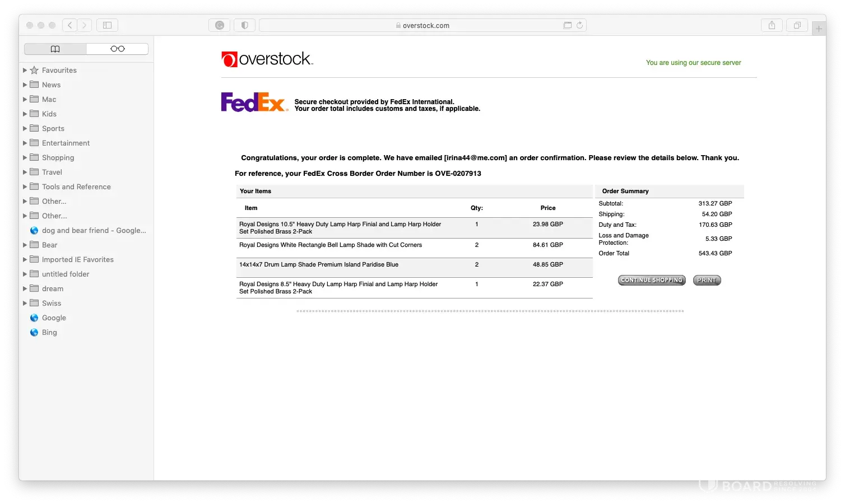The width and height of the screenshot is (845, 504).
Task: Select the Tools and Reference folder label
Action: coord(76,186)
